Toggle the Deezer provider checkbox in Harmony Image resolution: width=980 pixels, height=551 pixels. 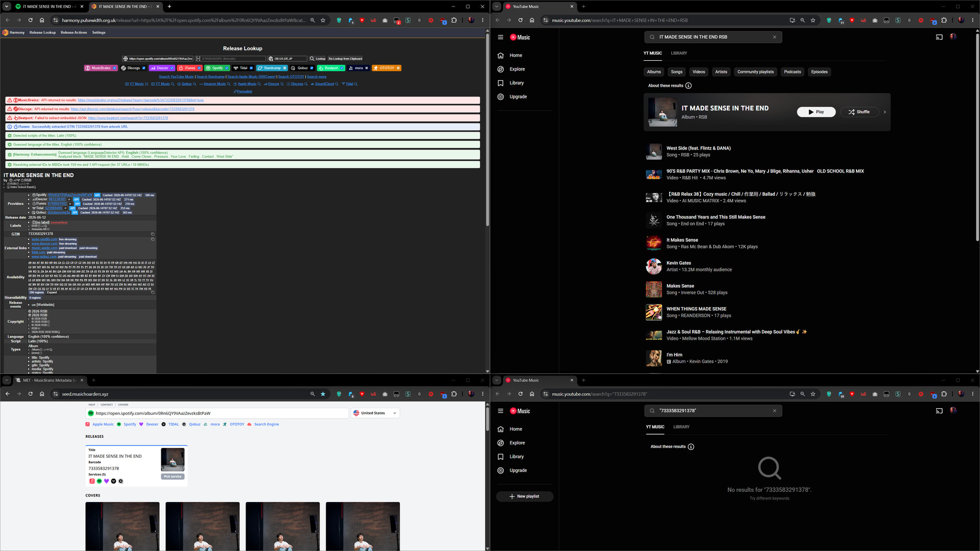click(172, 68)
